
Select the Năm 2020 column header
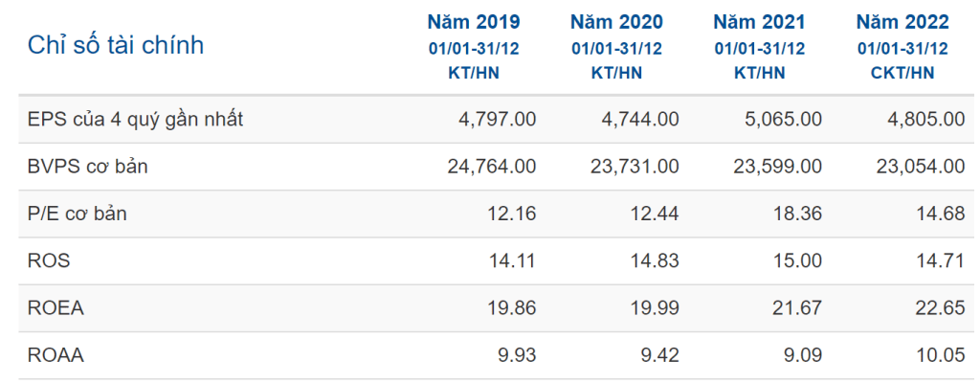point(616,22)
